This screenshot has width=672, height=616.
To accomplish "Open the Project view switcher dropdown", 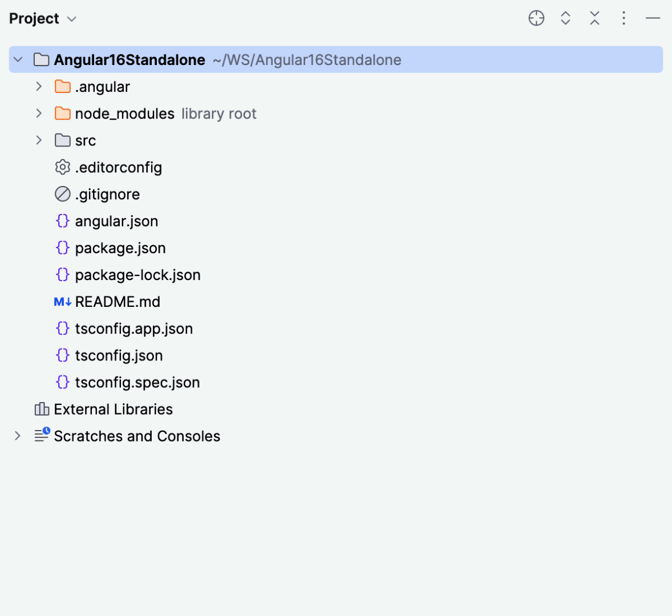I will (x=71, y=18).
